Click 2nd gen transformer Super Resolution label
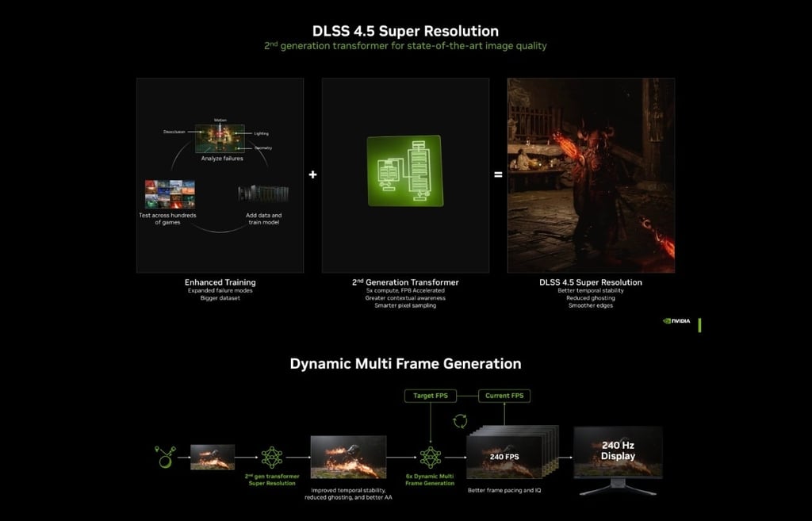 coord(272,480)
